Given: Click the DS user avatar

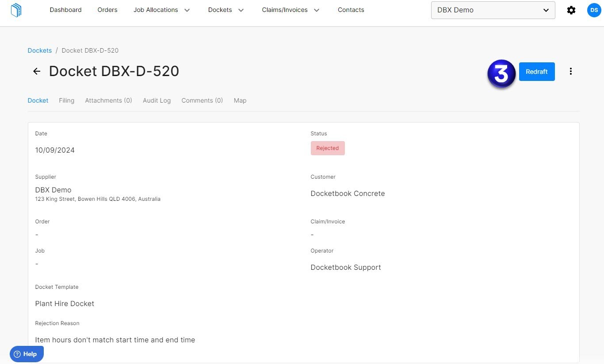Looking at the screenshot, I should click(x=594, y=10).
